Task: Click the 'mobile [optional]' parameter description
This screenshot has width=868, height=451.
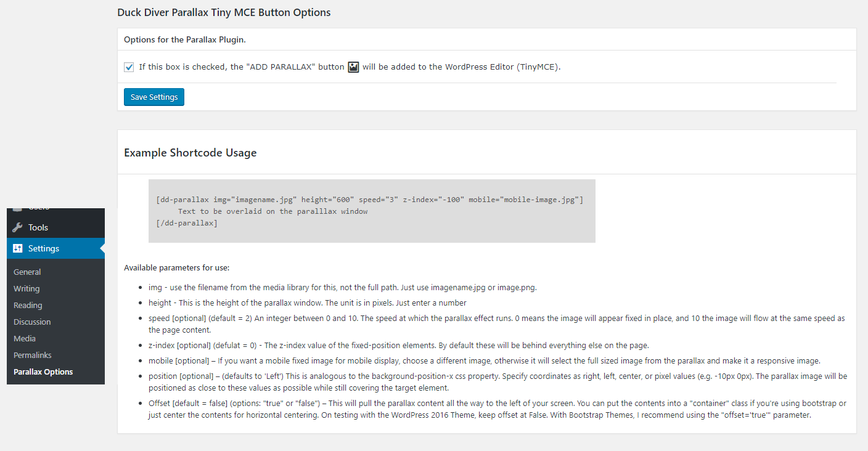Action: (x=485, y=360)
